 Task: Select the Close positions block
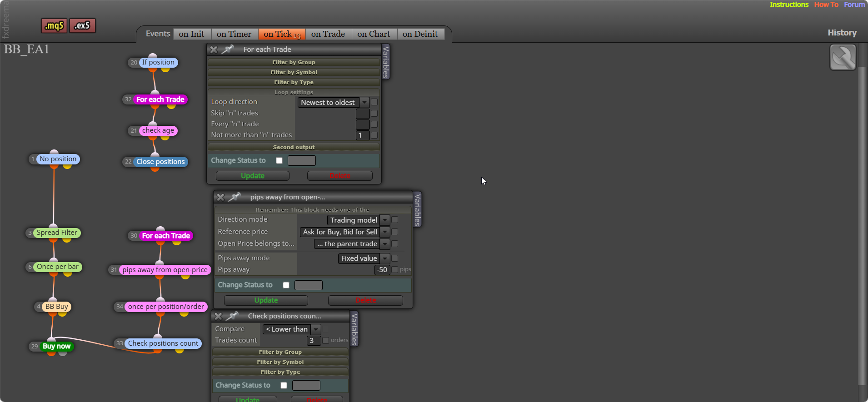tap(160, 162)
